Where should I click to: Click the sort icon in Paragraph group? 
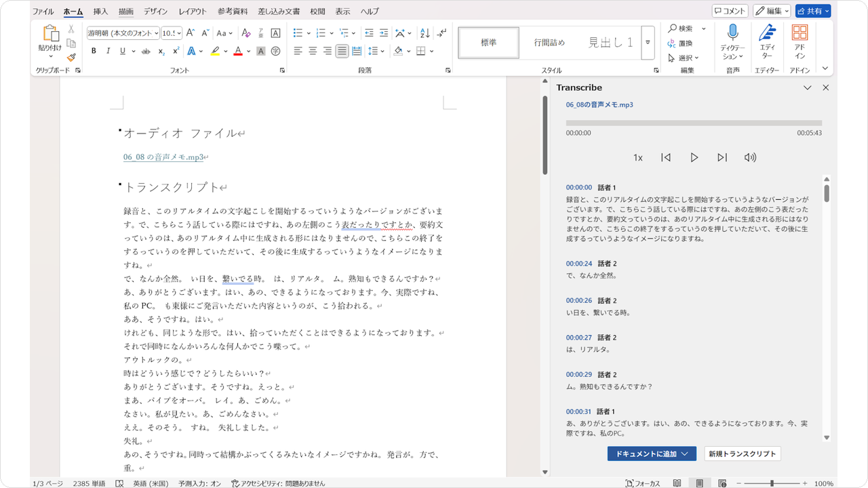pos(425,33)
